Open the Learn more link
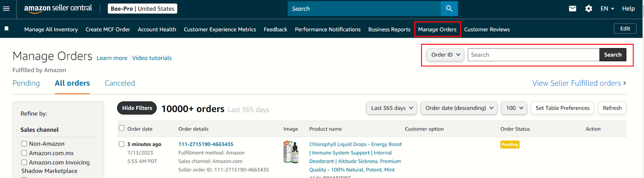Image resolution: width=644 pixels, height=178 pixels. coord(112,58)
